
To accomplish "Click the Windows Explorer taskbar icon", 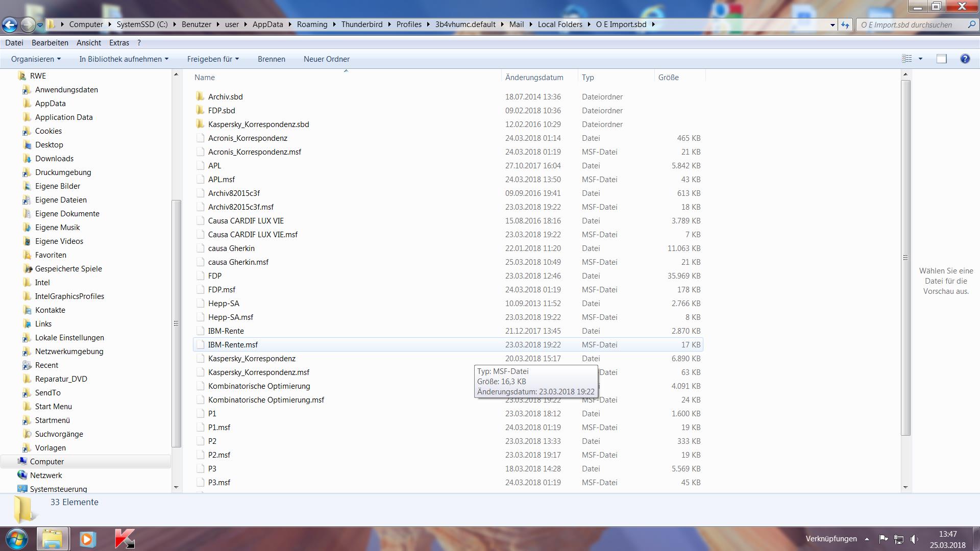I will coord(52,539).
